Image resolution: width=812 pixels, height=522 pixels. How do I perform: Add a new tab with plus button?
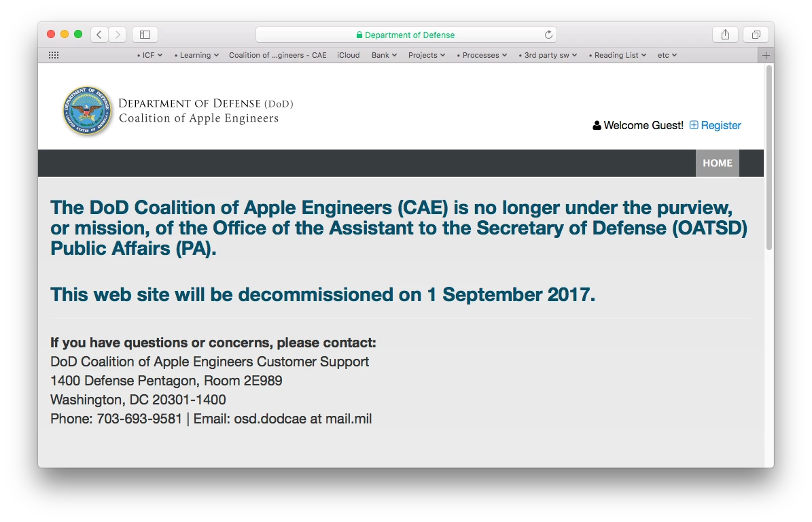[766, 55]
